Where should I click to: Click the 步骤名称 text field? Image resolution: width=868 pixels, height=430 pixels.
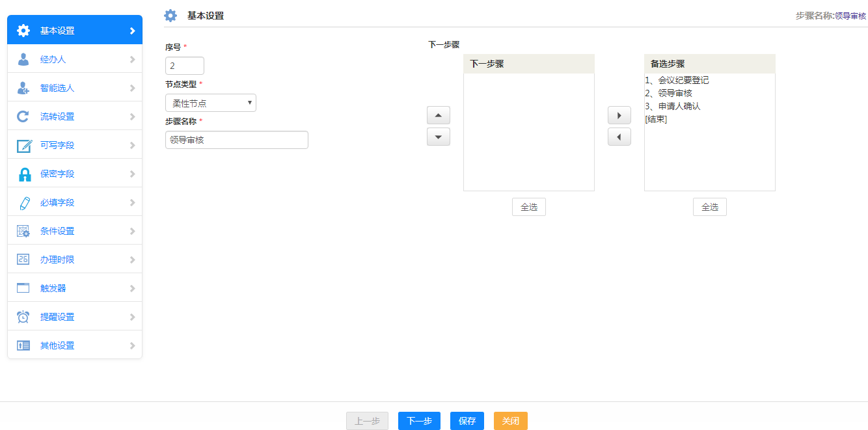tap(236, 140)
